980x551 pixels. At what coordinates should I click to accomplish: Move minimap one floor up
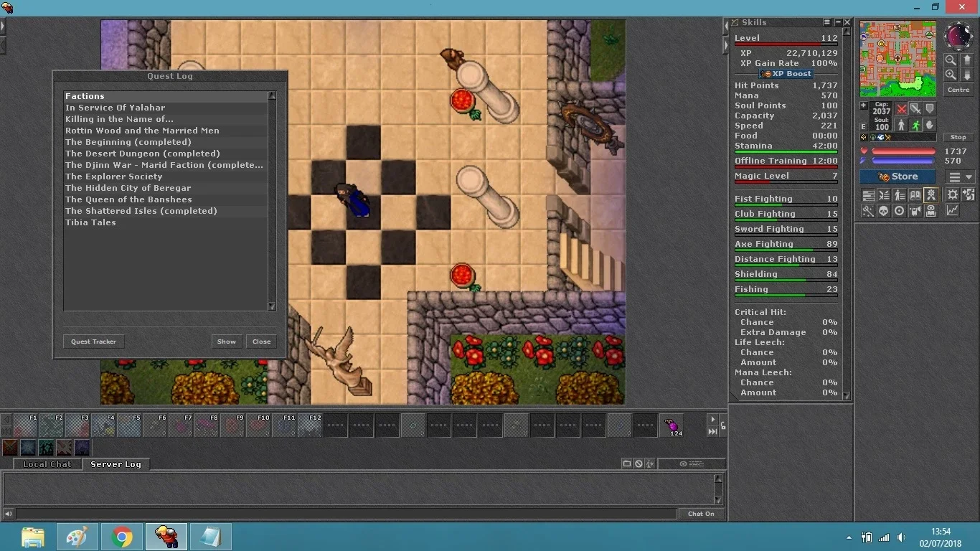point(967,60)
